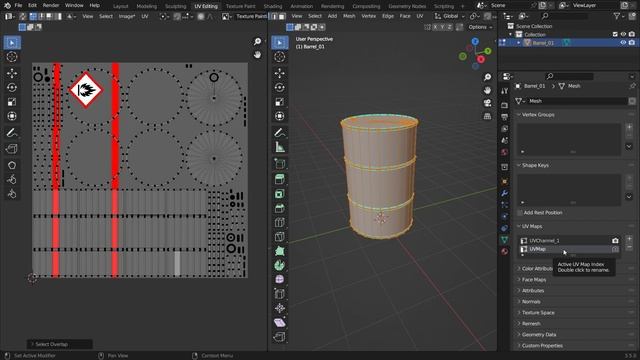Screen dimensions: 640x360
Task: Switch to the UV Editing workspace tab
Action: coord(206,6)
